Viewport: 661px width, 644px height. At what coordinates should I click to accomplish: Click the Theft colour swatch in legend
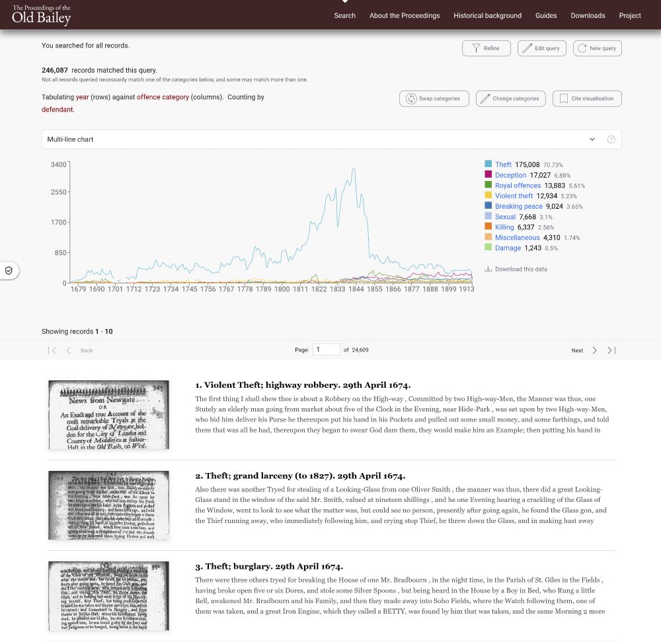(x=488, y=164)
